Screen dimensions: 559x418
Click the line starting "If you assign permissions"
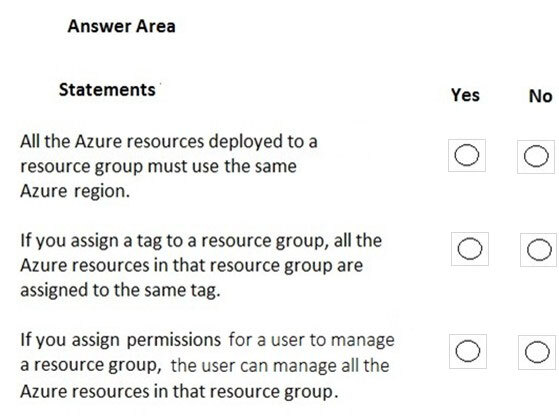point(207,340)
